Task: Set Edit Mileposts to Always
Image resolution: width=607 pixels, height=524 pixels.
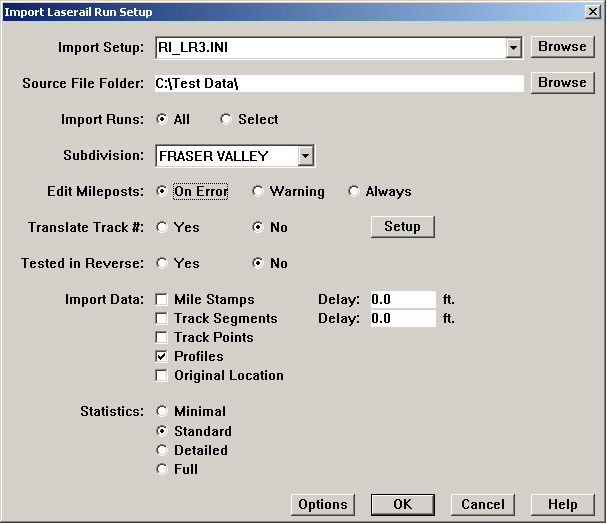Action: pos(354,192)
